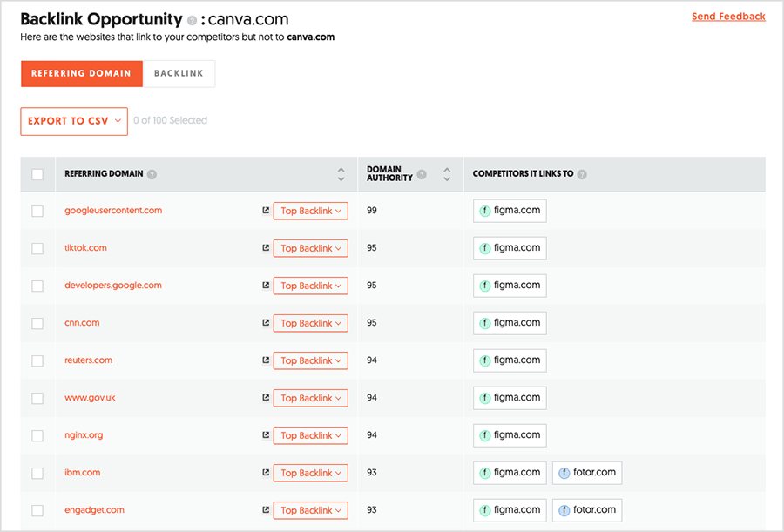Open reuters.com external link icon
784x532 pixels.
pyautogui.click(x=266, y=360)
